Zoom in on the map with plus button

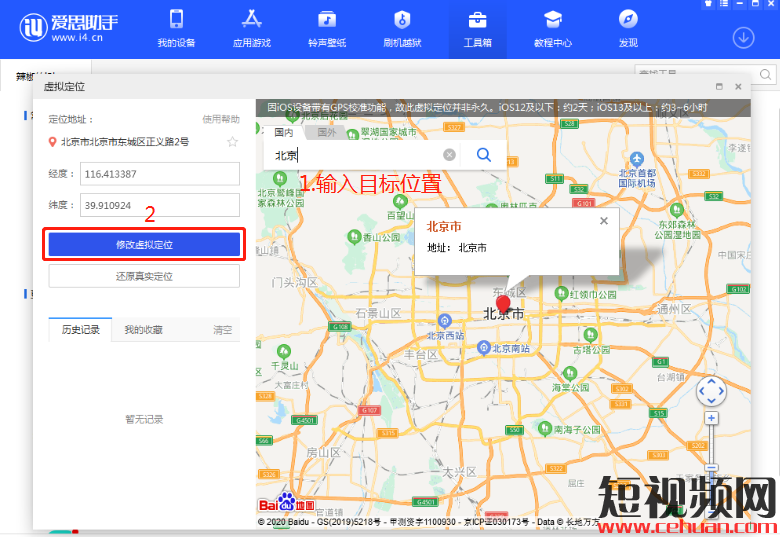point(711,418)
